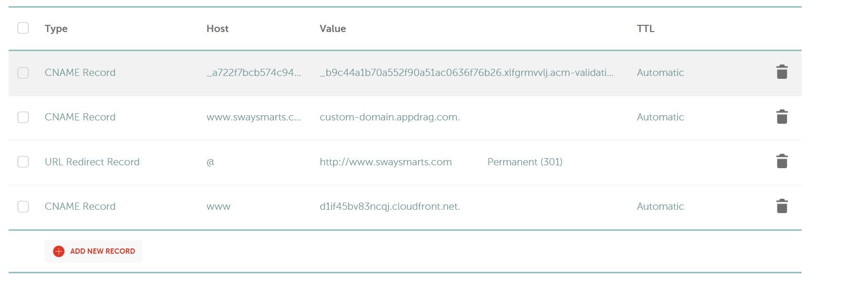Toggle the select-all checkbox in header
This screenshot has height=290, width=868.
(x=23, y=28)
